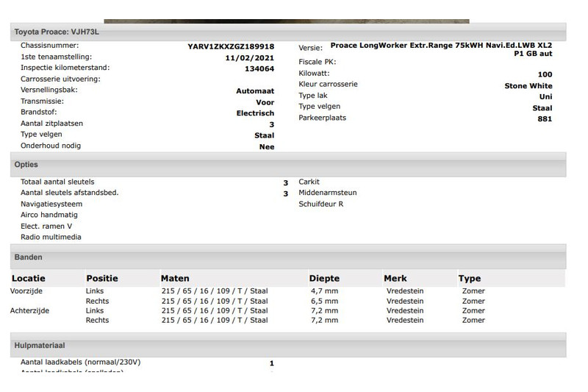Click the 6,5 mm tire depth value
The height and width of the screenshot is (392, 588).
(324, 302)
